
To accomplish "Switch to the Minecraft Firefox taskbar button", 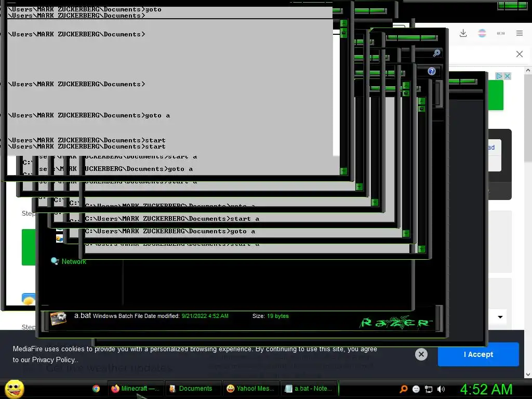I will click(x=136, y=389).
